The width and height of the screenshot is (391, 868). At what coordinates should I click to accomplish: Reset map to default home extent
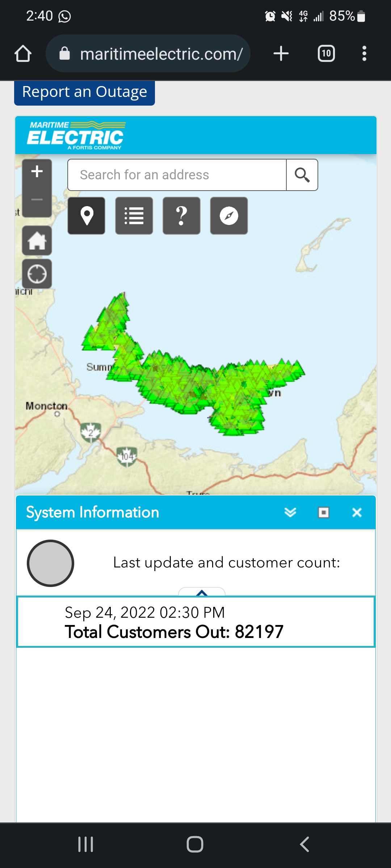tap(37, 241)
